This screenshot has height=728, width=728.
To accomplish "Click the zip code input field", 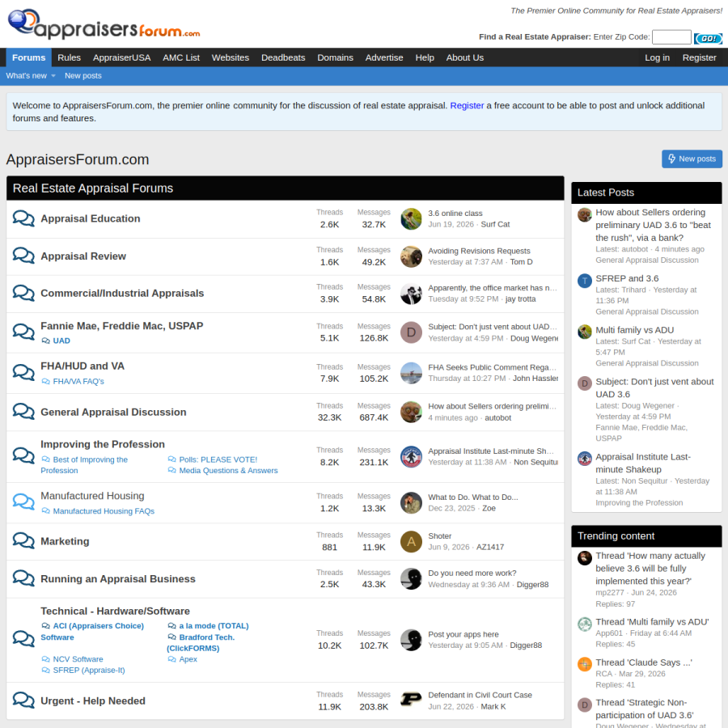I will pos(671,37).
